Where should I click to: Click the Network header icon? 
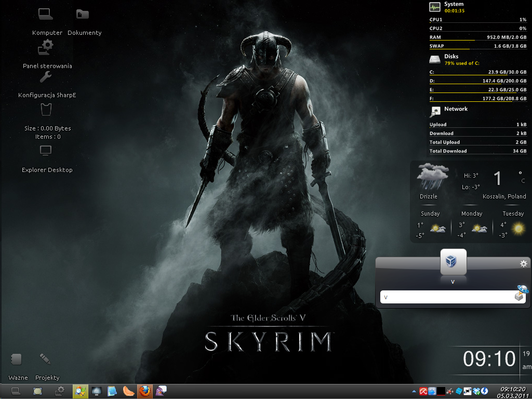pos(435,112)
